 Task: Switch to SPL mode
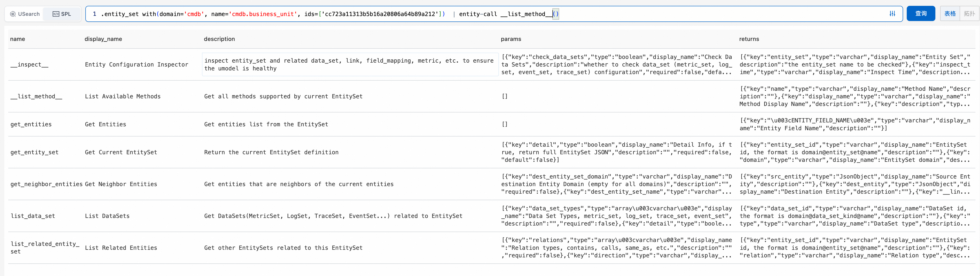point(62,14)
